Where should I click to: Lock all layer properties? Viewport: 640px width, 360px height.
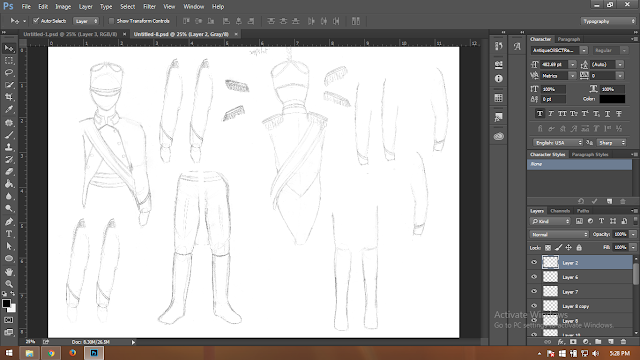[579, 247]
